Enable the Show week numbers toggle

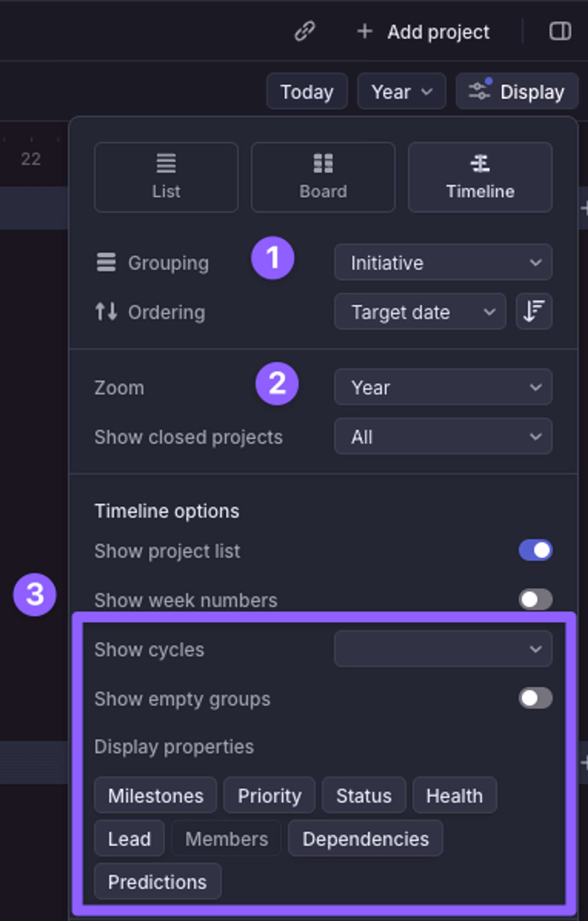(x=535, y=600)
